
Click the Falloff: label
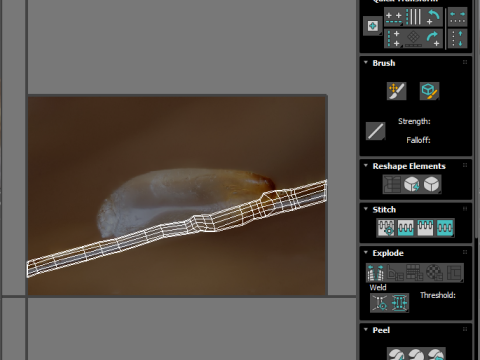[x=418, y=140]
